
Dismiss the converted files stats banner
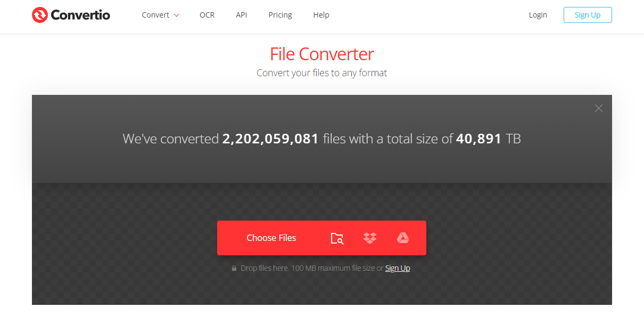point(598,108)
